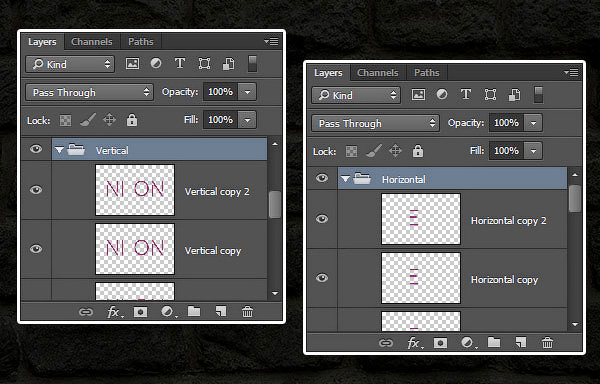Open Opacity slider arrow in Horizontal panel
This screenshot has width=600, height=384.
click(x=533, y=123)
